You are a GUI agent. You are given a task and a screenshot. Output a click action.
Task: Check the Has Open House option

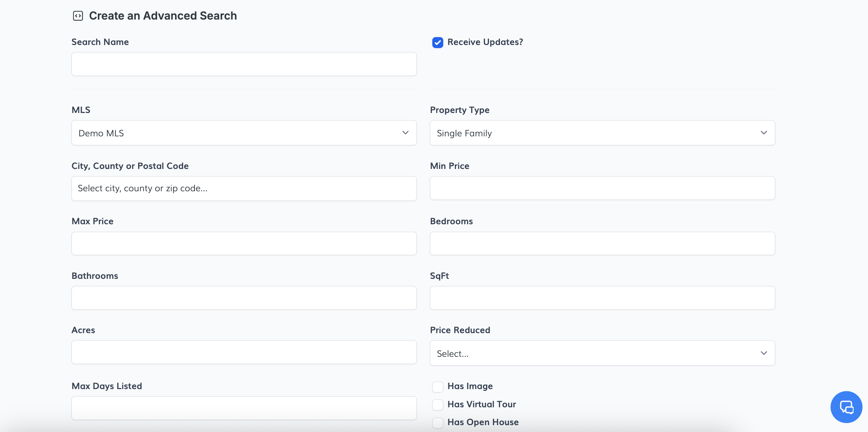(x=437, y=422)
